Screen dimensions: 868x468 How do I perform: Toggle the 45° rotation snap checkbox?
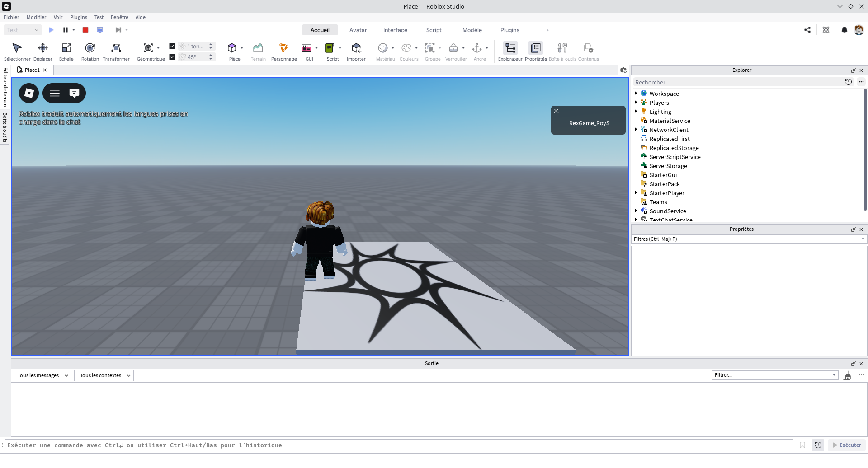(x=172, y=57)
